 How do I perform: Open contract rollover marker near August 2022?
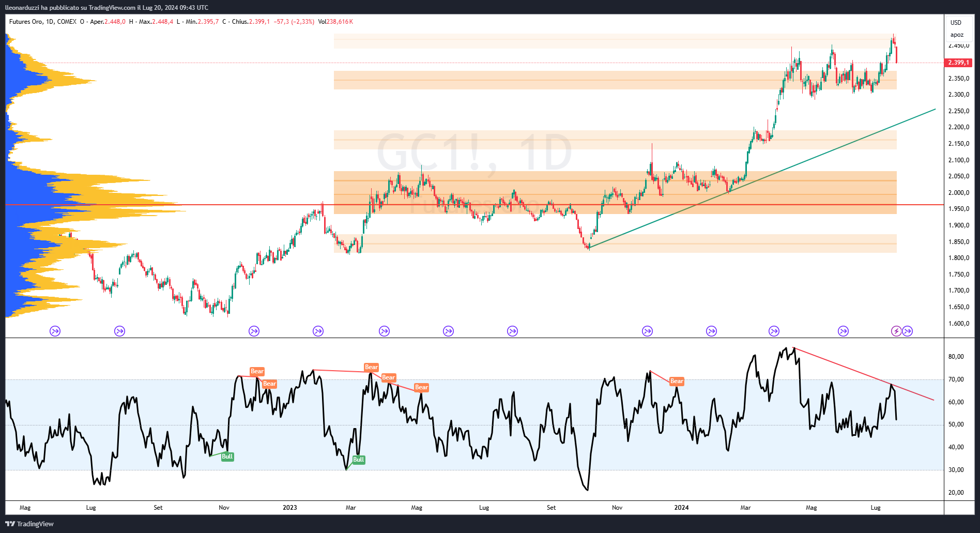tap(120, 331)
